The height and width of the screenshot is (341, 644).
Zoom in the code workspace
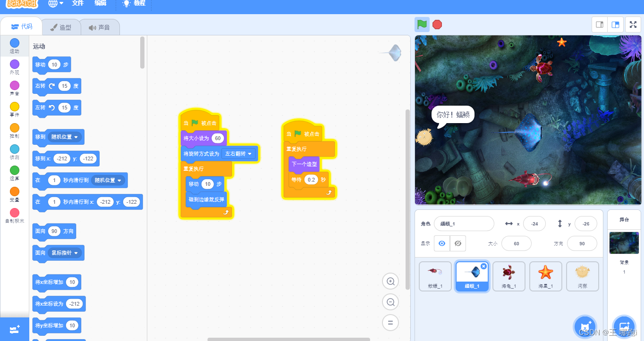[x=390, y=282]
